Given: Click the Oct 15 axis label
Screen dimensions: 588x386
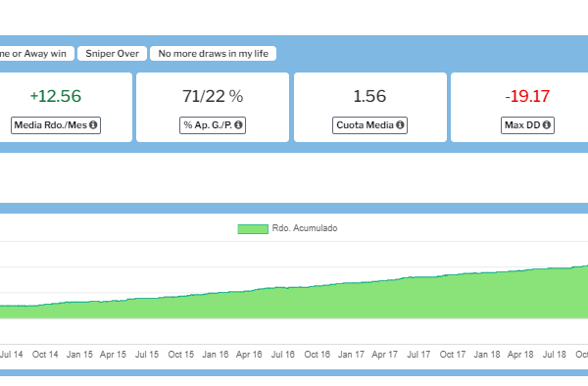Looking at the screenshot, I should 180,354.
